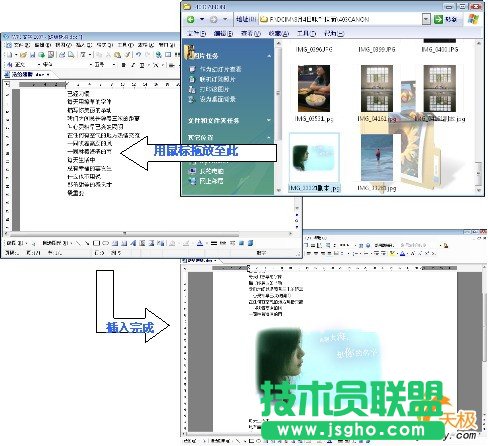Click 设为桌面背景 in picture tasks

tap(217, 99)
